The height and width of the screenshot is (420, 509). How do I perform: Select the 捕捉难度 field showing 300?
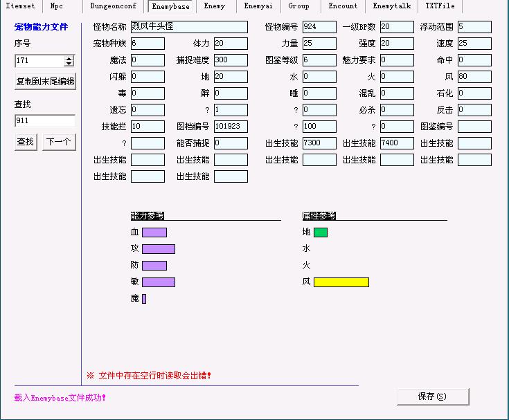point(231,60)
